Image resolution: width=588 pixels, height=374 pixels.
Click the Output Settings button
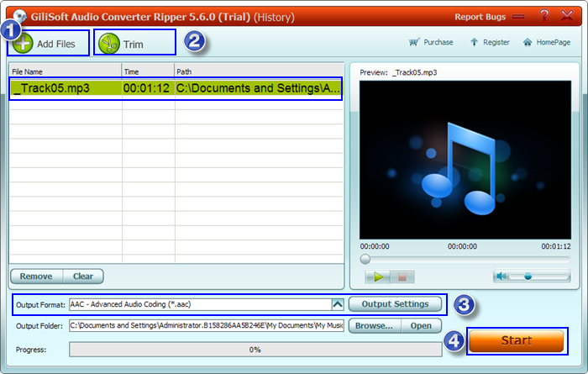coord(395,303)
